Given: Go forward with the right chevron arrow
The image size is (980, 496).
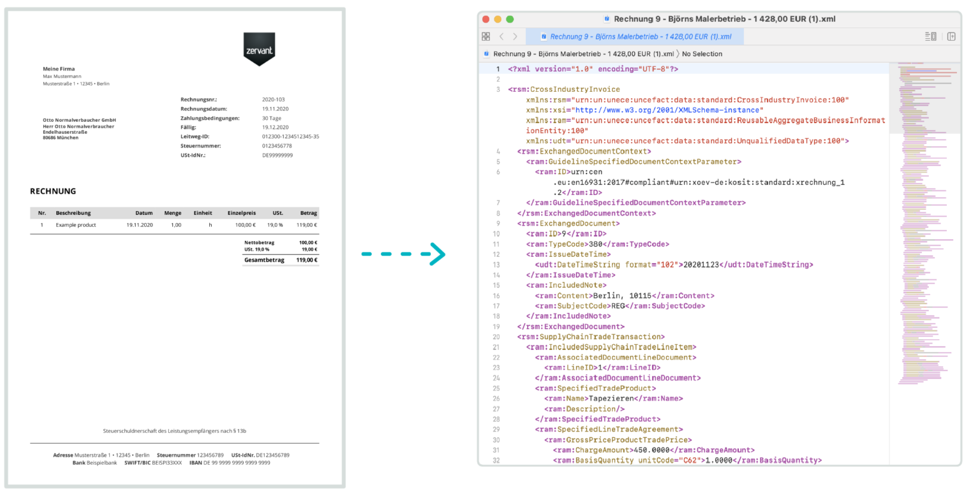Looking at the screenshot, I should pos(516,36).
